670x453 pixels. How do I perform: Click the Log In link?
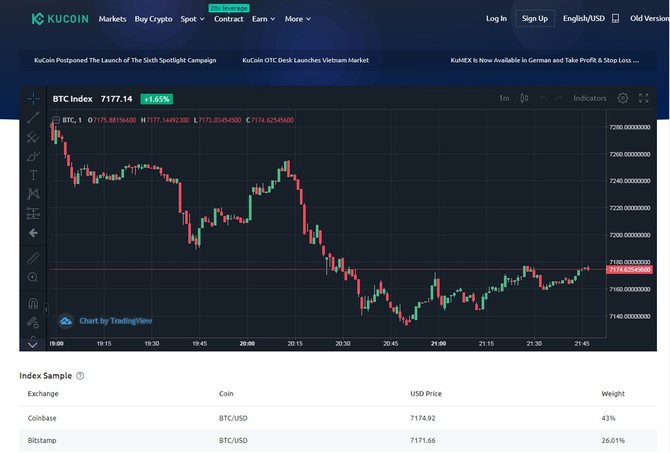496,18
